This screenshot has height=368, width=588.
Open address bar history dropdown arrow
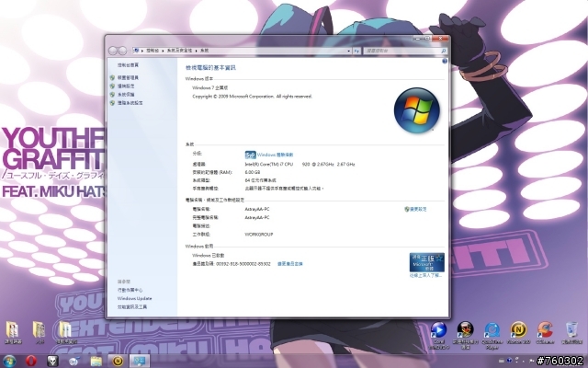[x=349, y=51]
